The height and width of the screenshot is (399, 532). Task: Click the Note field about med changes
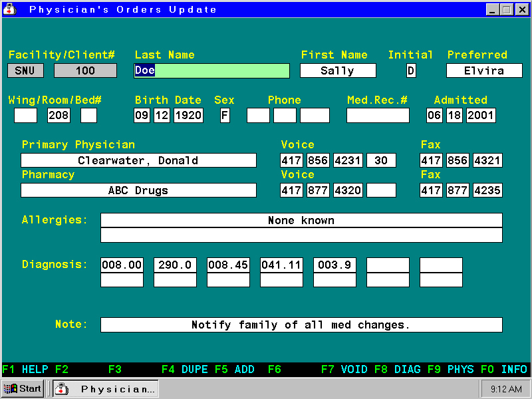[x=301, y=325]
